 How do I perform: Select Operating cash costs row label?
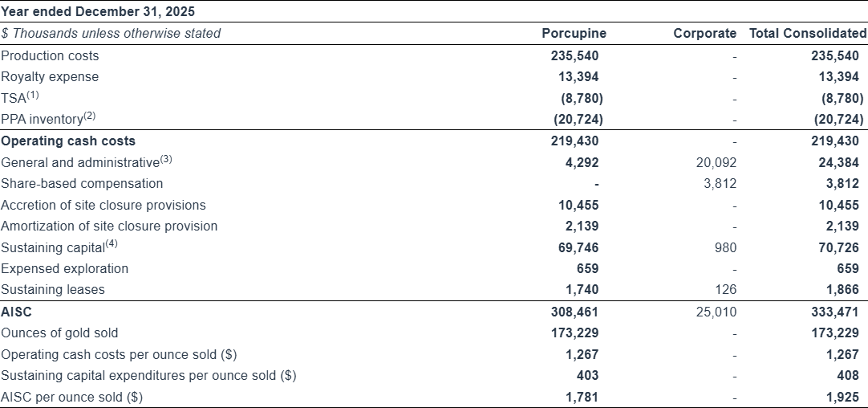tap(68, 141)
